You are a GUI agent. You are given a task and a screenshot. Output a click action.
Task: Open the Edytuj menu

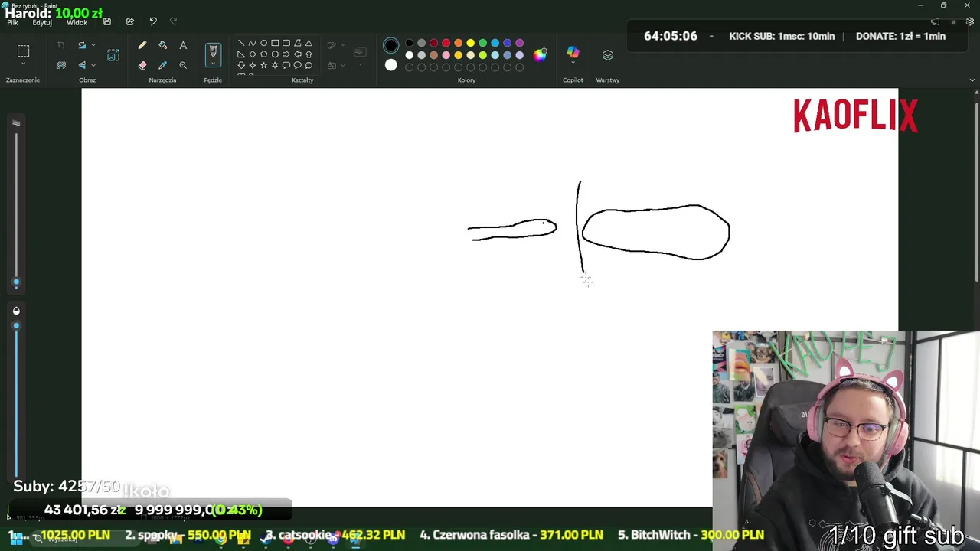tap(42, 23)
